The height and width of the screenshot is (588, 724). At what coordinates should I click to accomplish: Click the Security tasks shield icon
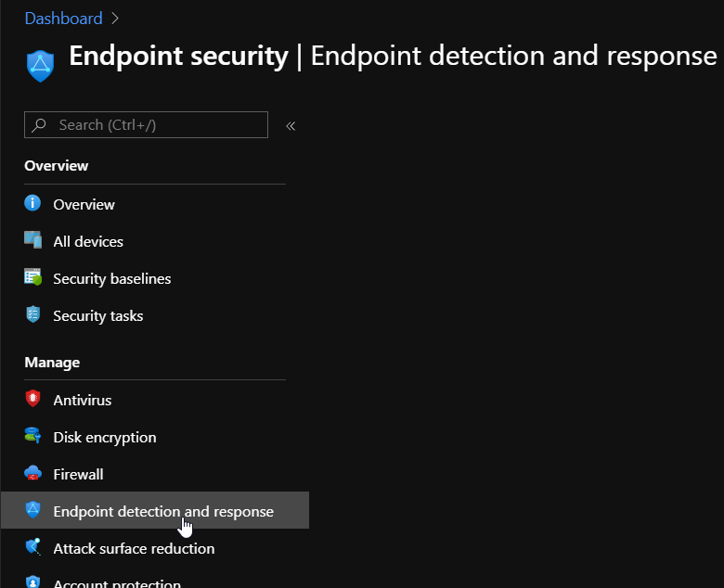click(x=33, y=314)
